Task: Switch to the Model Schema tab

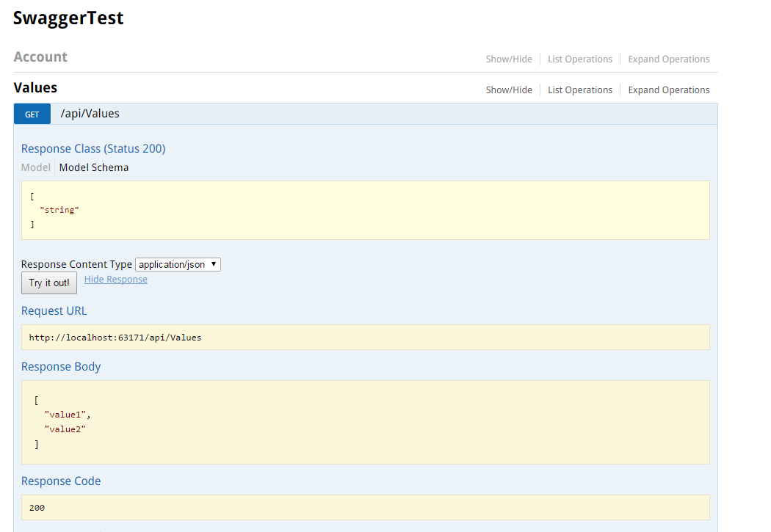Action: pyautogui.click(x=94, y=167)
